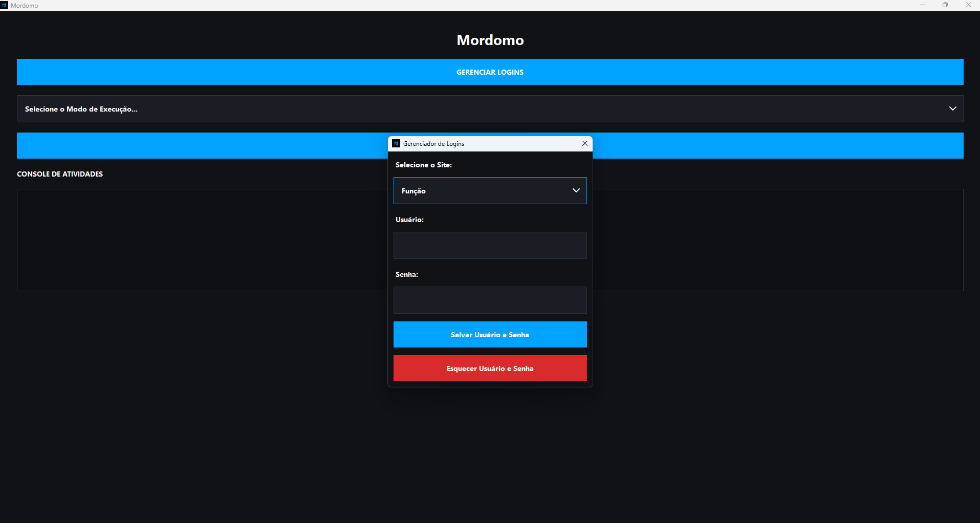
Task: Click the CONSOLE DE ATIVIDADES heading
Action: click(60, 174)
